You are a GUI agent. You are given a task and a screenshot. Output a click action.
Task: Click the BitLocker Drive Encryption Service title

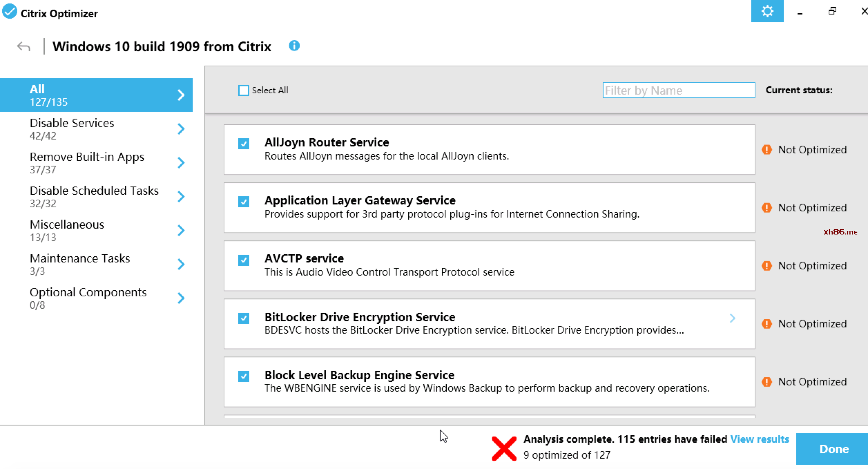[360, 317]
